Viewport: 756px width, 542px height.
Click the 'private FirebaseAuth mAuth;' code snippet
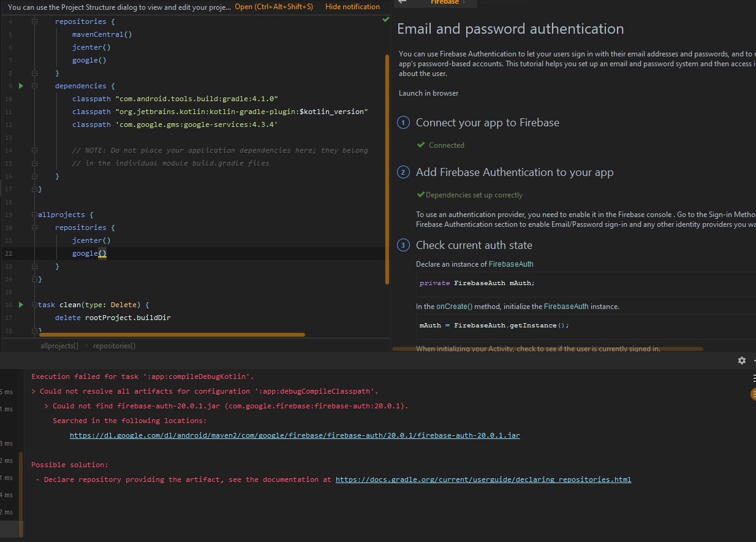(477, 283)
